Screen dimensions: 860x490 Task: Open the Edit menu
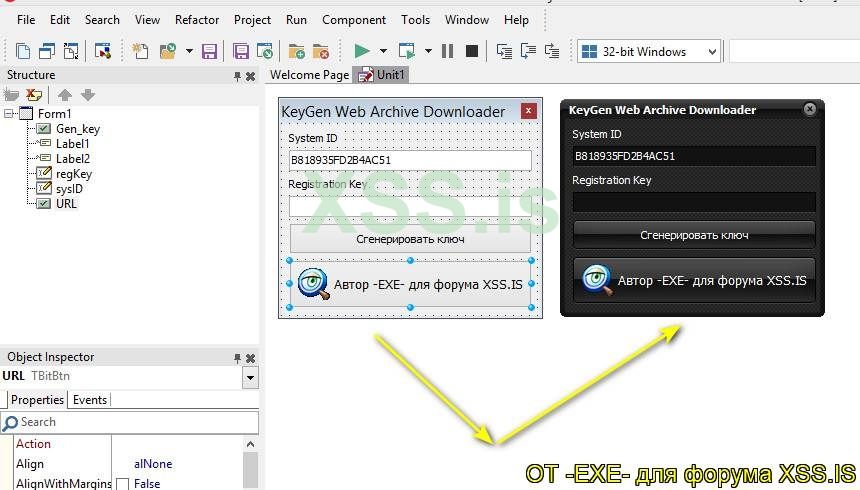(60, 20)
